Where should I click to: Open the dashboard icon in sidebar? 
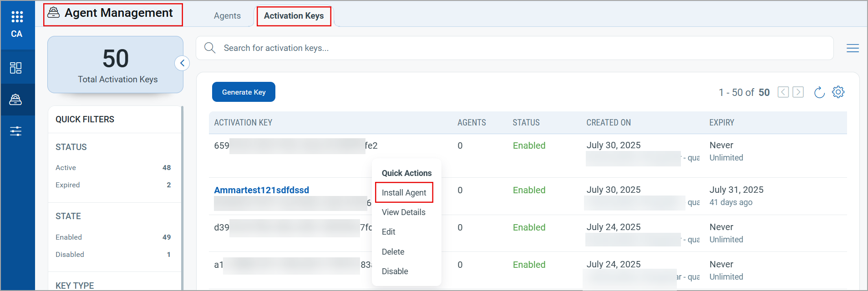coord(16,68)
